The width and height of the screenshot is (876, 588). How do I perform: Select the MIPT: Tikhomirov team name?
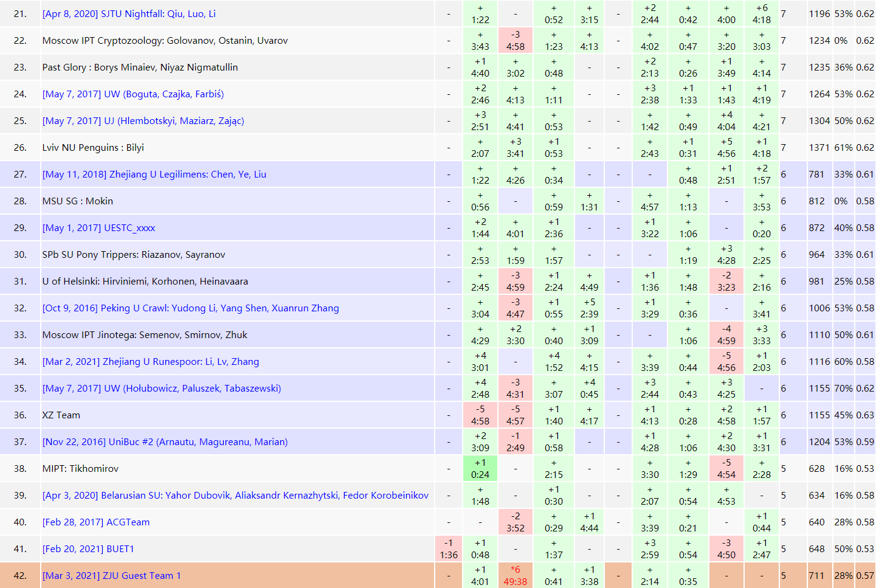(x=80, y=469)
